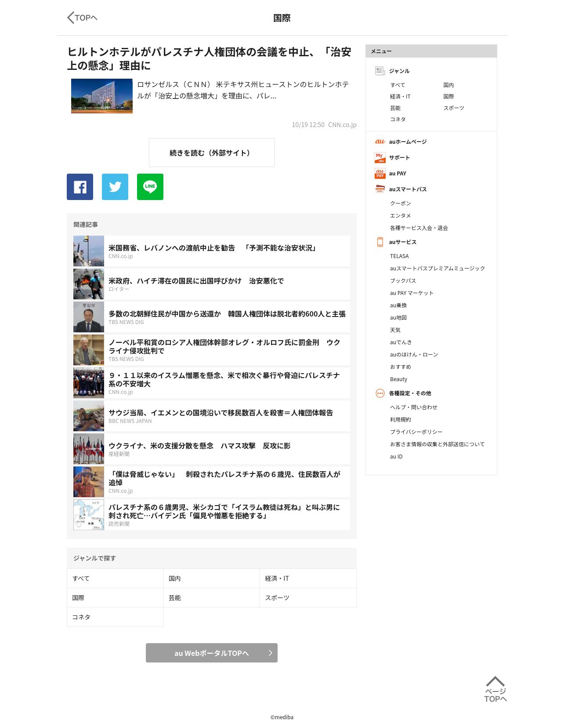Image resolution: width=564 pixels, height=728 pixels.
Task: Choose コネタ in ジャンルで探す grid
Action: click(115, 617)
